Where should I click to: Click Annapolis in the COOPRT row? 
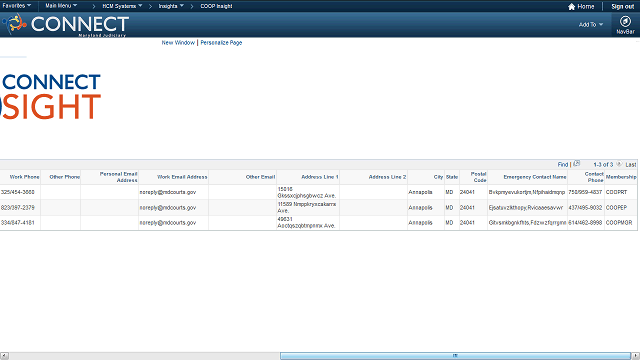coord(420,192)
